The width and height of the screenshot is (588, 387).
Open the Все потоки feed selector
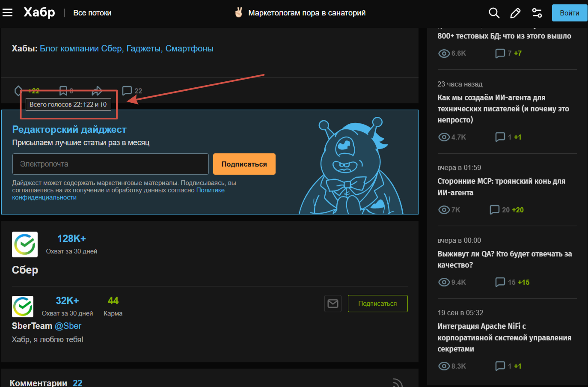tap(92, 13)
